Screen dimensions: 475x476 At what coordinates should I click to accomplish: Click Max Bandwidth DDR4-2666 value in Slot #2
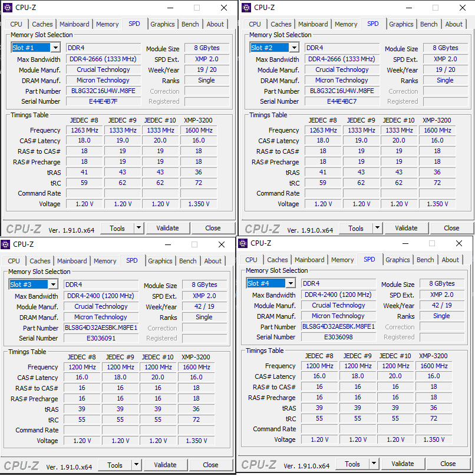pos(342,59)
